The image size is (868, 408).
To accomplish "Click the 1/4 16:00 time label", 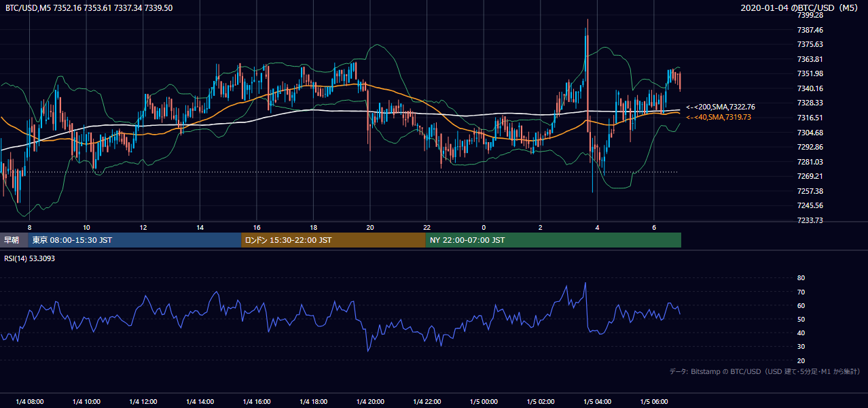I will tap(257, 402).
